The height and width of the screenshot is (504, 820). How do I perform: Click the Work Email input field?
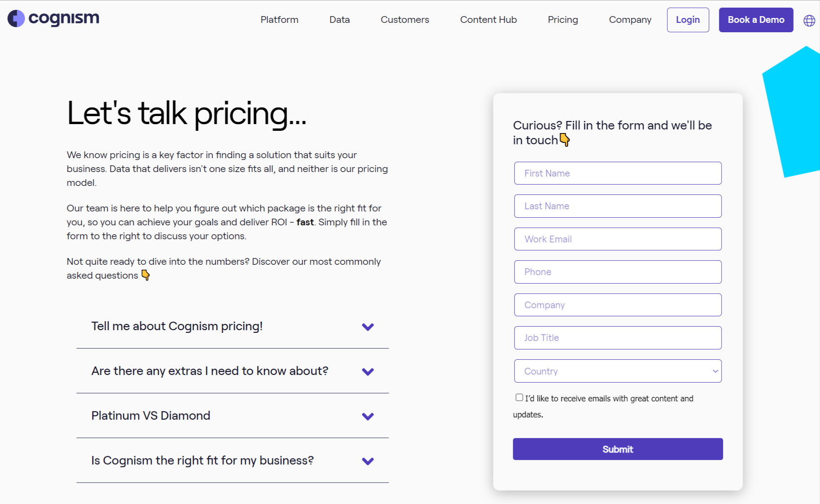[617, 239]
